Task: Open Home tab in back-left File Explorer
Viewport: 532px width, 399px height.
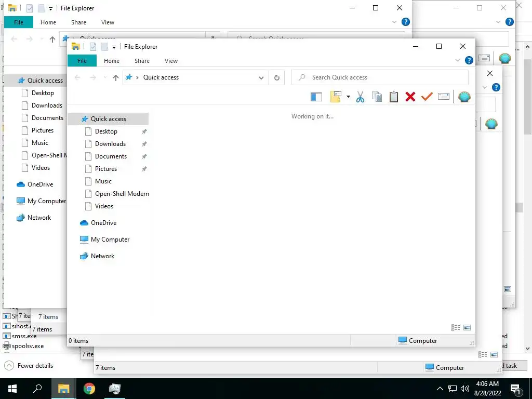Action: point(48,22)
